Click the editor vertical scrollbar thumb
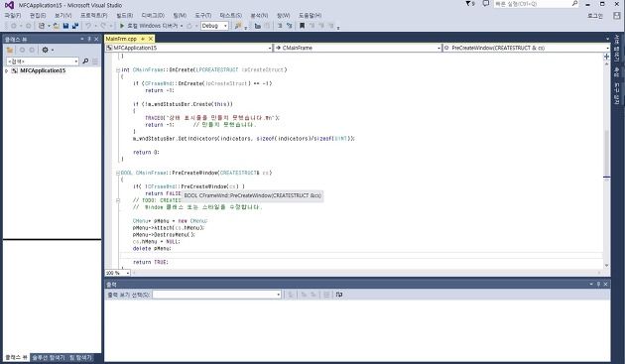Screen dimensions: 625x364 (x=606, y=153)
